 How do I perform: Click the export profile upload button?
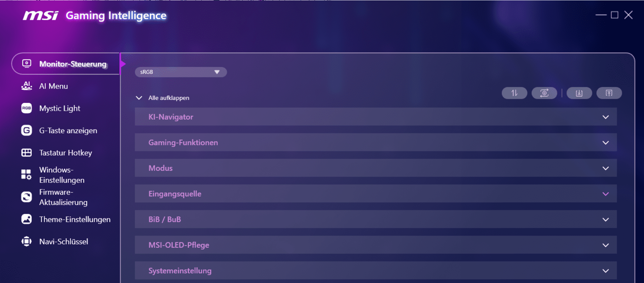[609, 93]
